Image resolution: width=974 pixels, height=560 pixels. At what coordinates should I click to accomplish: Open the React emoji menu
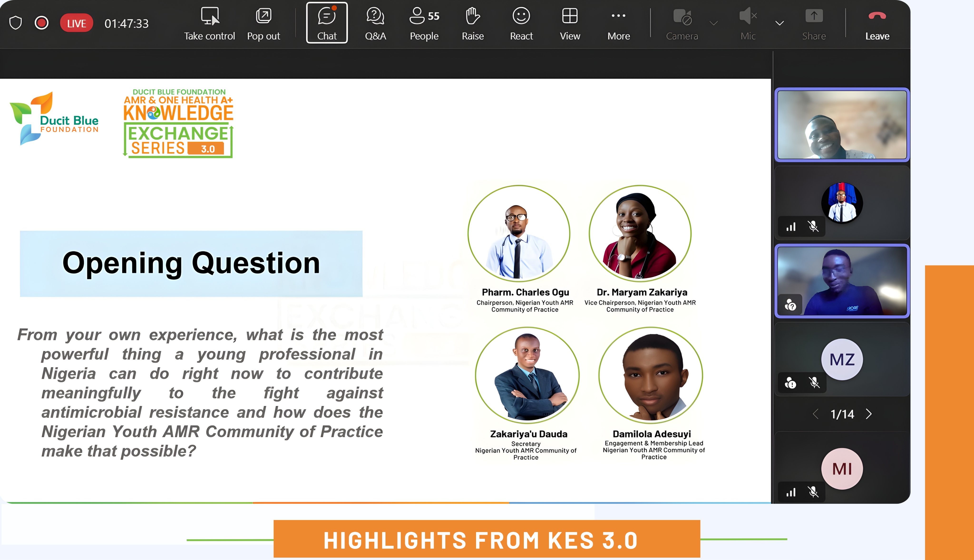click(521, 24)
